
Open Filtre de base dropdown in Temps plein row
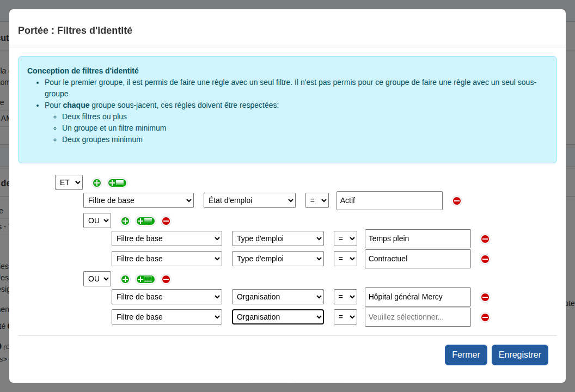[167, 238]
